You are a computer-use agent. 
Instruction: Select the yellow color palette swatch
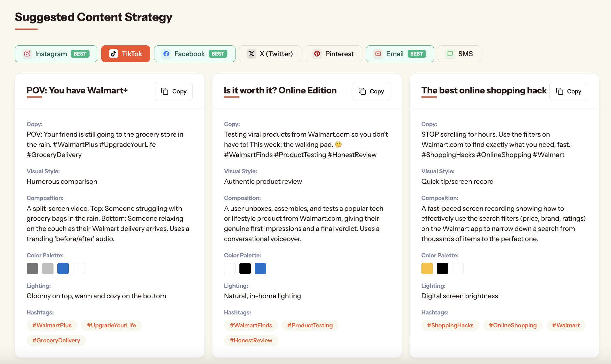pyautogui.click(x=427, y=268)
